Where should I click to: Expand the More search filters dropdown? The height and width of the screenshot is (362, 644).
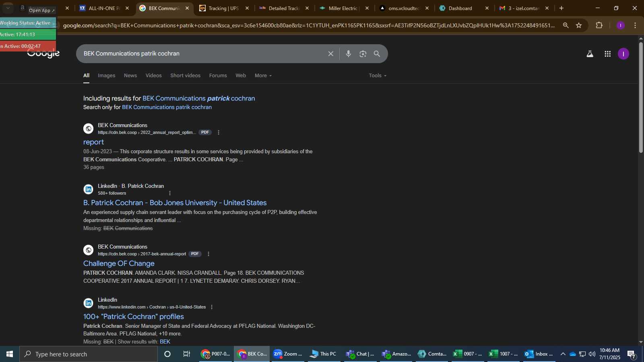[263, 76]
